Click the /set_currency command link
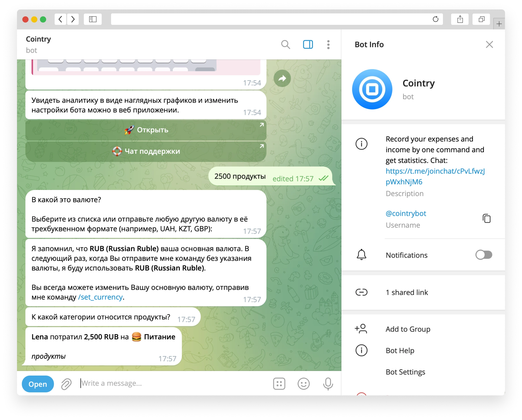The image size is (522, 420). (x=100, y=297)
